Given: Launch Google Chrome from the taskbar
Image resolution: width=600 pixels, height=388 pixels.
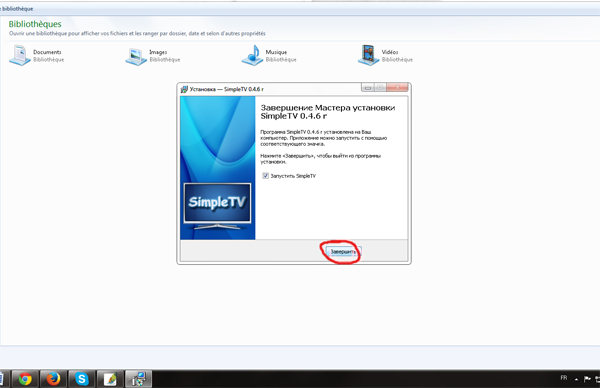Looking at the screenshot, I should click(25, 379).
